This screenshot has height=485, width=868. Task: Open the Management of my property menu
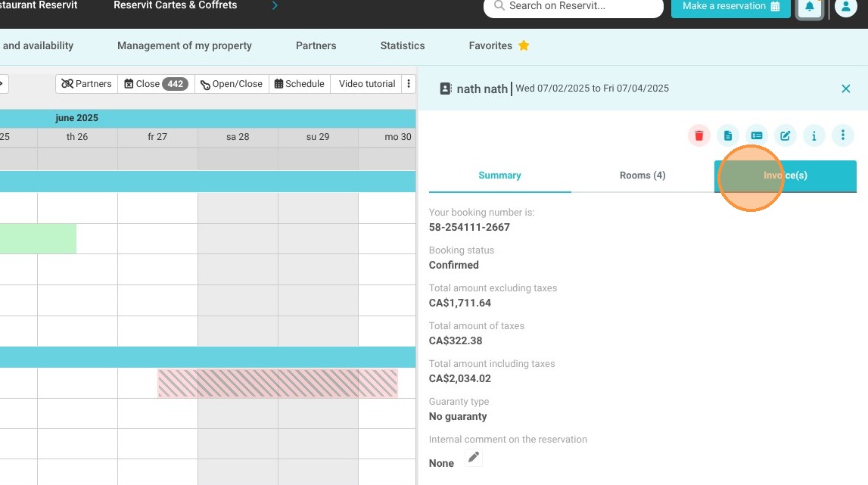(185, 46)
